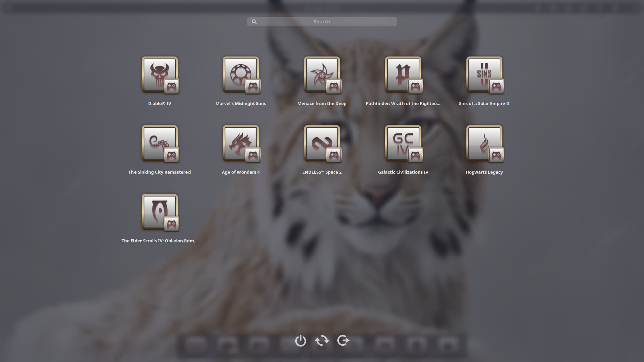
Task: Select the Galactic Civilizations IV label
Action: (x=403, y=172)
